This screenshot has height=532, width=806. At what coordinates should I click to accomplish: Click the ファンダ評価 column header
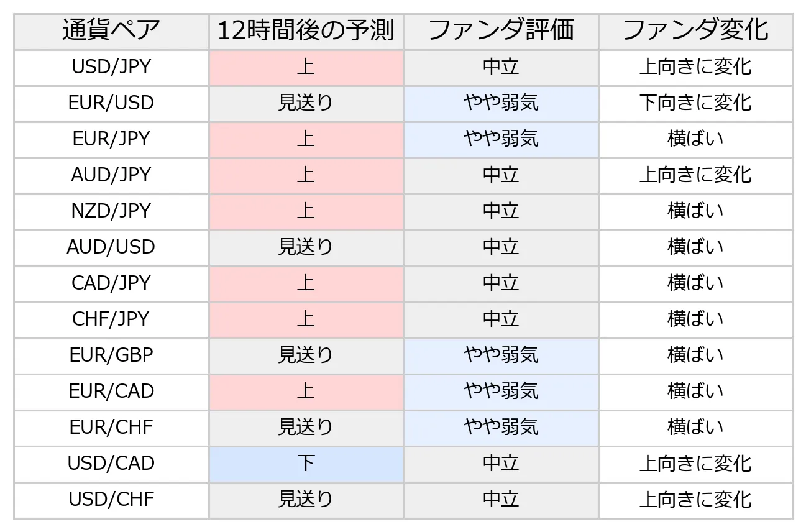501,32
